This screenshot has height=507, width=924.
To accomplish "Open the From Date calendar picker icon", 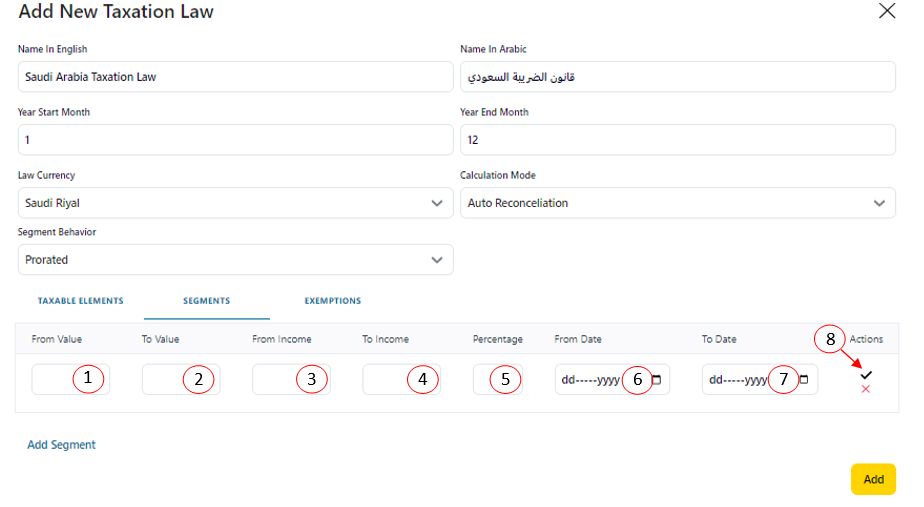I will (x=656, y=380).
